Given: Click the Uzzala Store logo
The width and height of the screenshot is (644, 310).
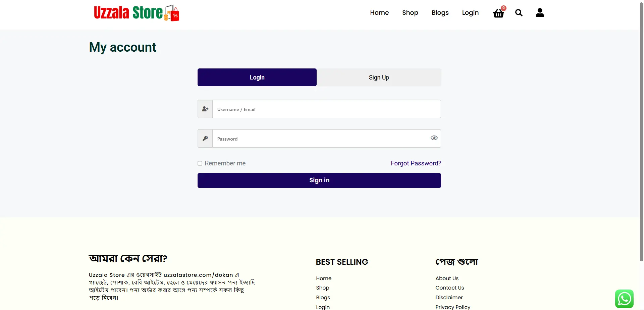Looking at the screenshot, I should [x=136, y=13].
